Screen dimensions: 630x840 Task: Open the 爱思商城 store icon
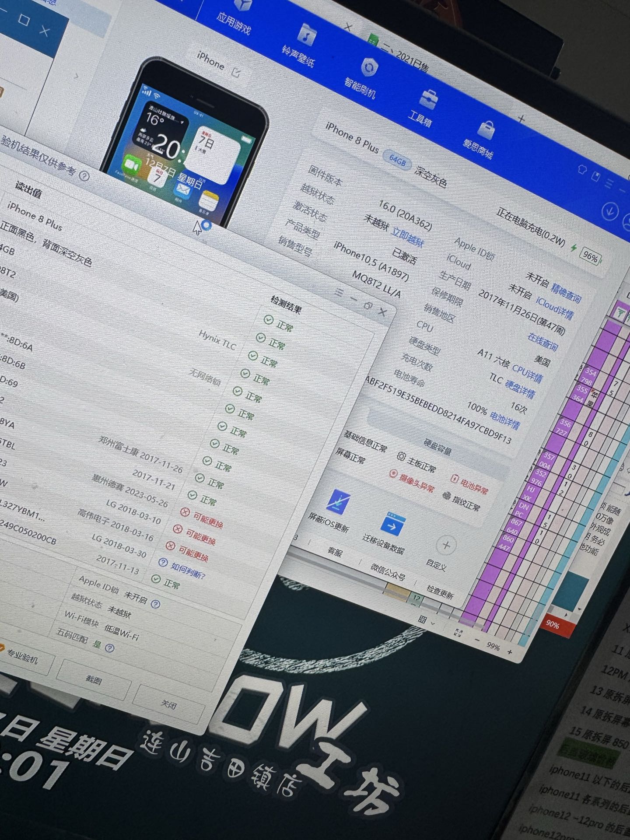[485, 130]
